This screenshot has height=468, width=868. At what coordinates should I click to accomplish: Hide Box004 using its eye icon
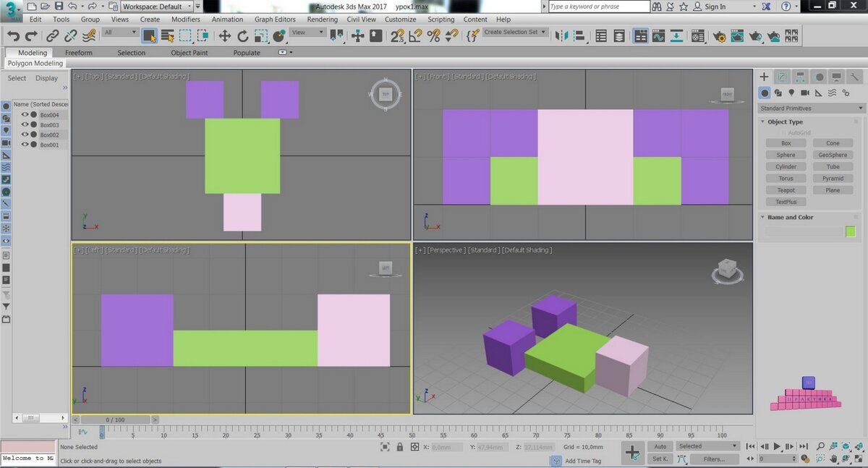point(25,115)
